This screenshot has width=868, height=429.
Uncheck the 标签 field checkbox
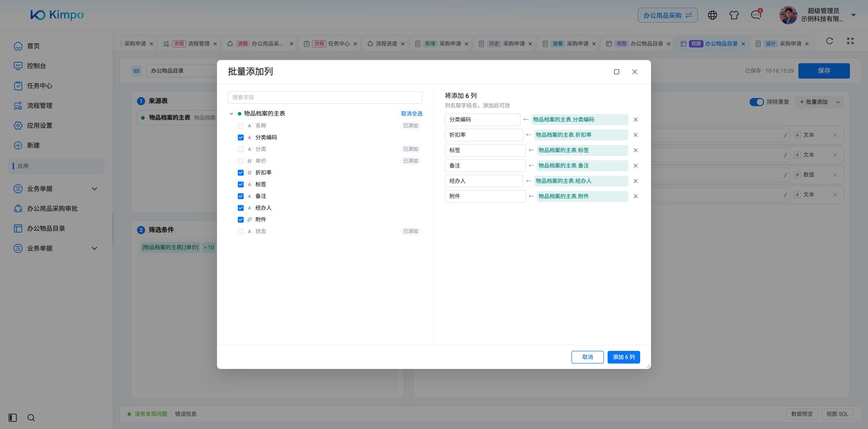pyautogui.click(x=241, y=184)
